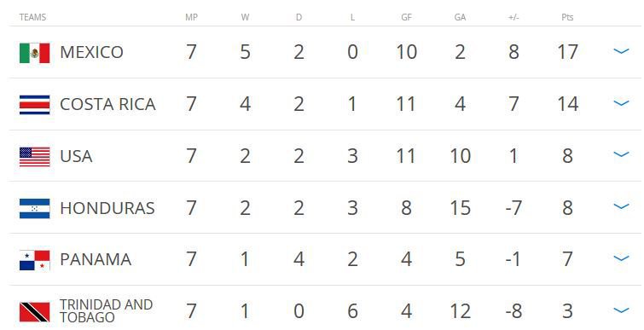The width and height of the screenshot is (644, 330).
Task: Click the Costa Rica flag icon
Action: click(34, 105)
